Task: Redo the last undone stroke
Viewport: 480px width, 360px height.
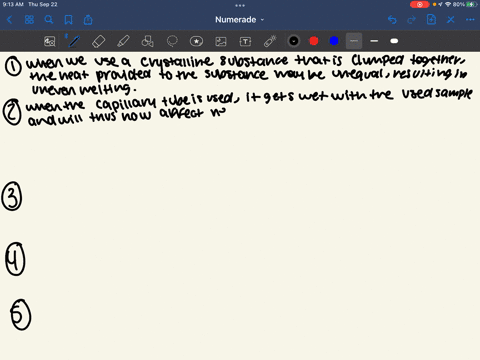Action: [x=411, y=20]
